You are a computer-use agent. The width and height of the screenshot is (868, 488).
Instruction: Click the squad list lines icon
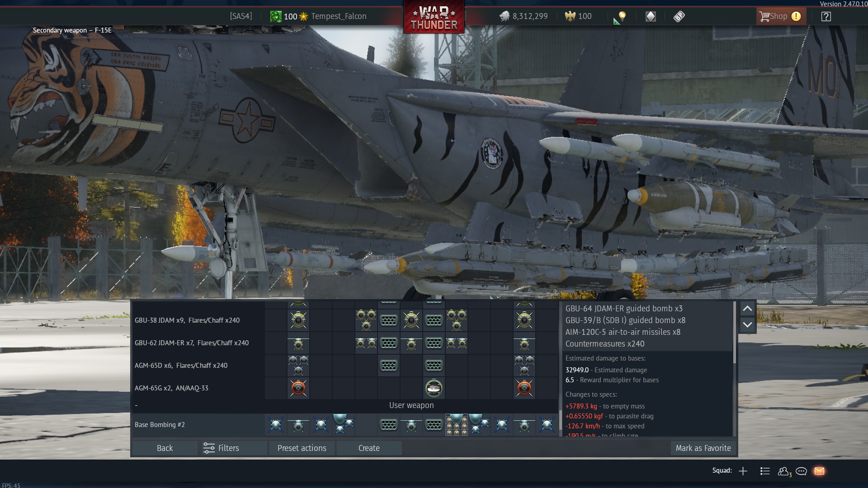tap(765, 471)
